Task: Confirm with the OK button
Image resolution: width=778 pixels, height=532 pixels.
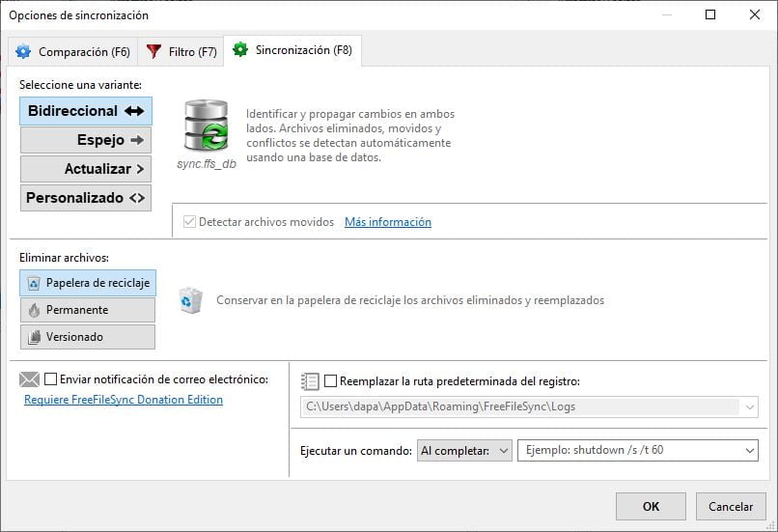Action: tap(651, 506)
